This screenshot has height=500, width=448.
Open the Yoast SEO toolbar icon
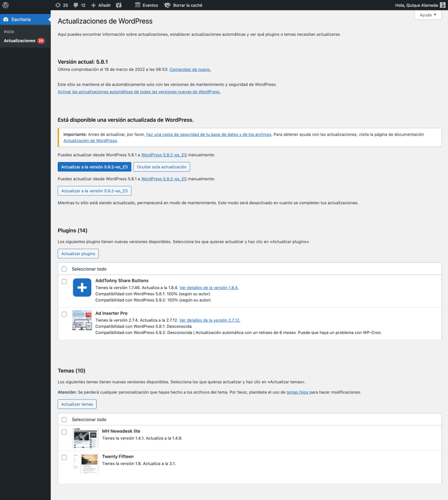pos(119,5)
